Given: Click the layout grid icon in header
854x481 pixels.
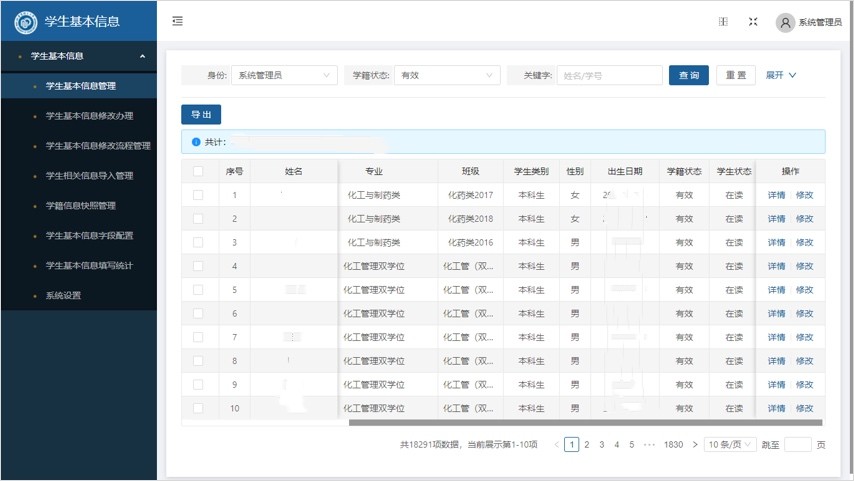Looking at the screenshot, I should [723, 22].
